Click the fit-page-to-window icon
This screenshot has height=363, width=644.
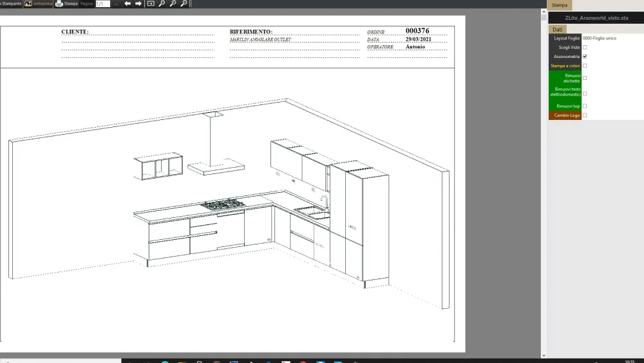(151, 4)
